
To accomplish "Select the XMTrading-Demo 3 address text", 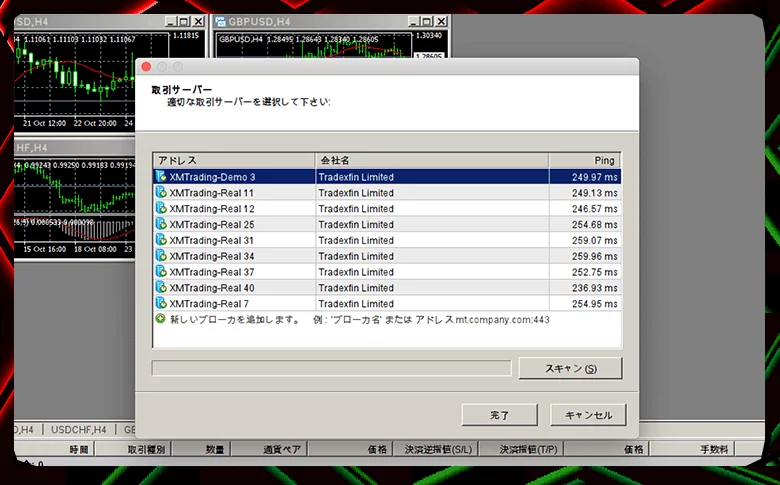I will pos(212,177).
